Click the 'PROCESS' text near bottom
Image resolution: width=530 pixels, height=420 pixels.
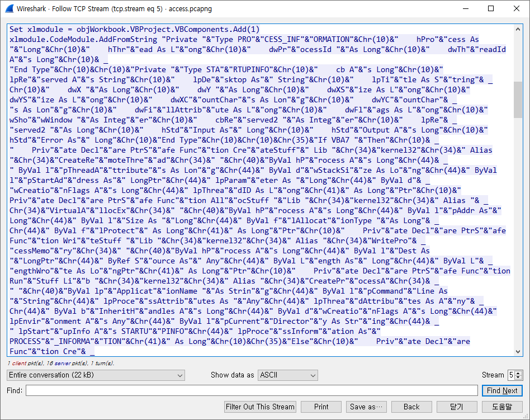25,342
